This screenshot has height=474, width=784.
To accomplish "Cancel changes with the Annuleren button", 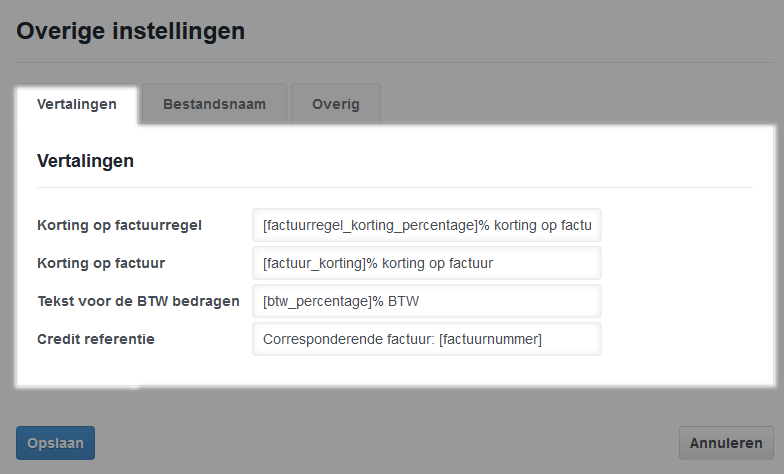I will [726, 443].
